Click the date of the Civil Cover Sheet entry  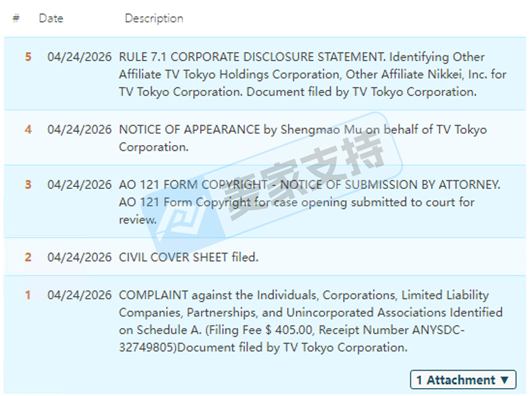tap(79, 257)
